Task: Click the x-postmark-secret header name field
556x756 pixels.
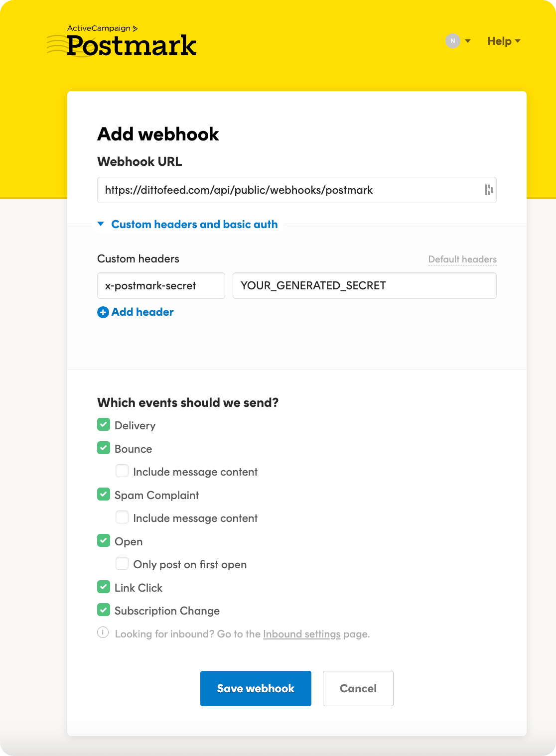Action: (x=161, y=285)
